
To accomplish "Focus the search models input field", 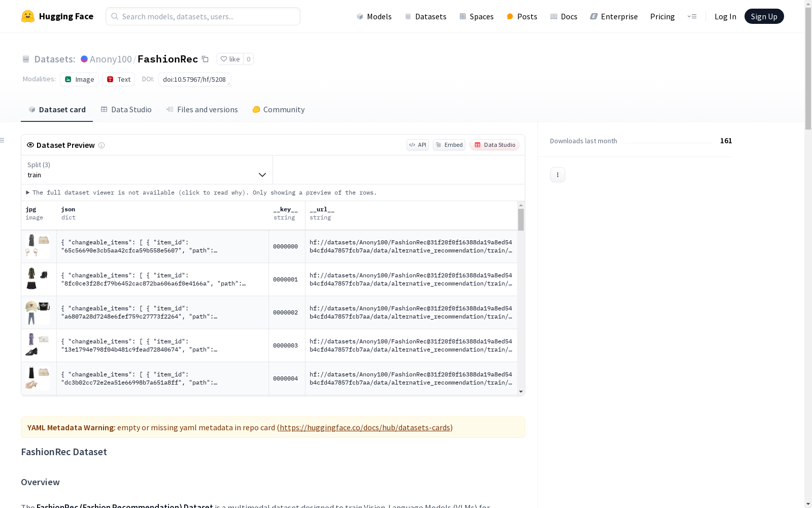I will (x=203, y=16).
